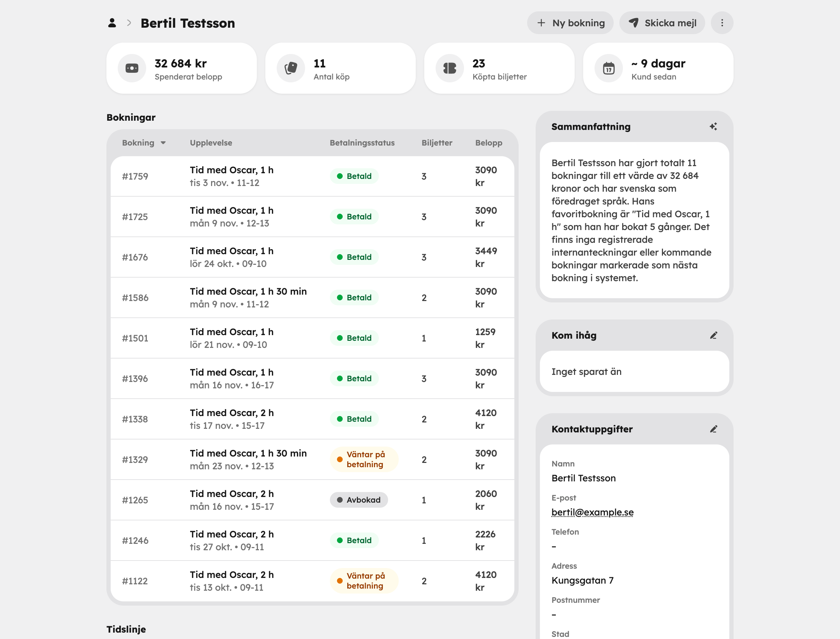The width and height of the screenshot is (840, 639).
Task: Open booking #1329
Action: (x=312, y=459)
